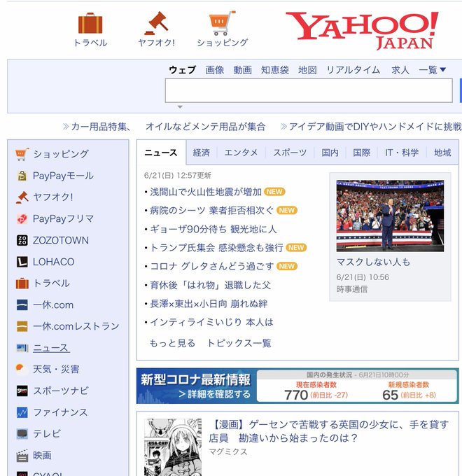462x476 pixels.
Task: Open headline 育休後「はれ物」退職した父
Action: point(211,285)
